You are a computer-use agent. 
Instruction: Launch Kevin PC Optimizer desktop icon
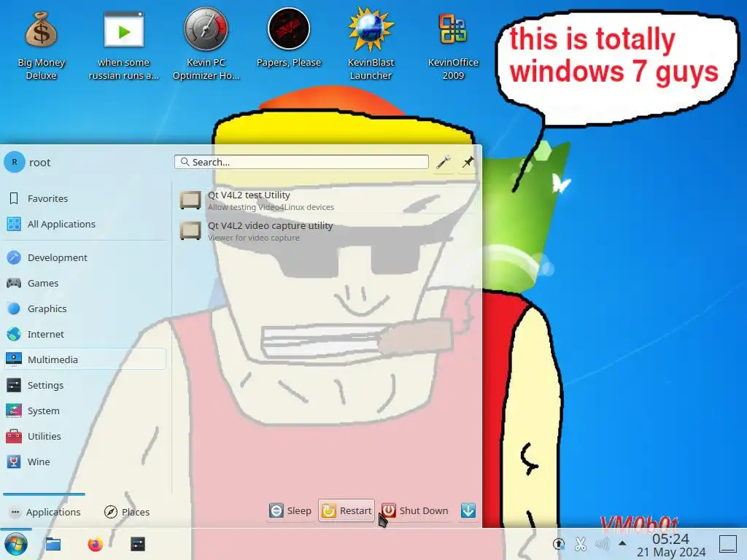206,44
